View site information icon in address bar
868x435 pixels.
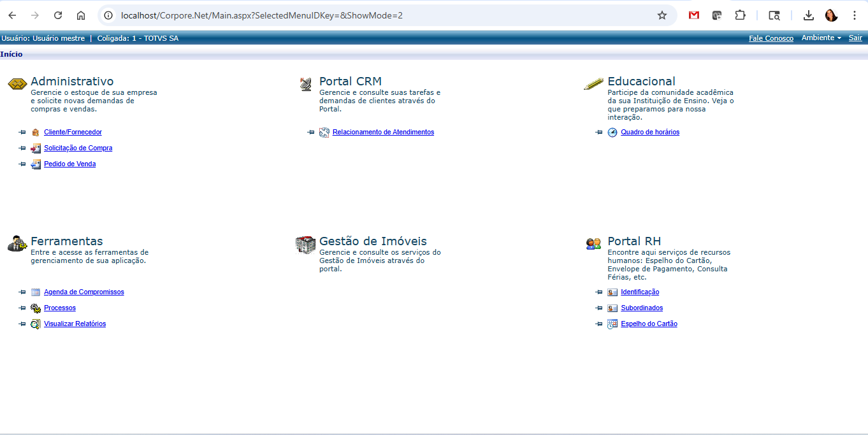click(x=108, y=15)
